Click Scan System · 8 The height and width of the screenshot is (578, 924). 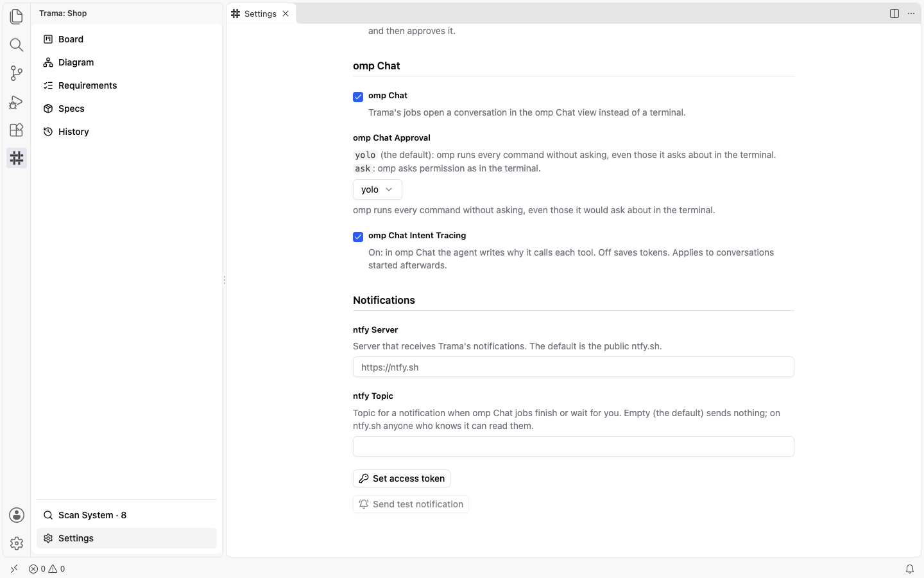[126, 515]
